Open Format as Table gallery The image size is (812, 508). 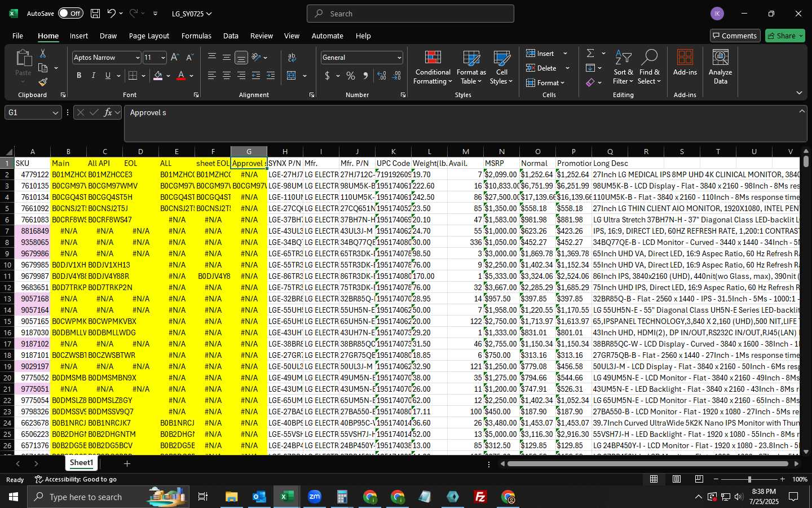pyautogui.click(x=471, y=68)
